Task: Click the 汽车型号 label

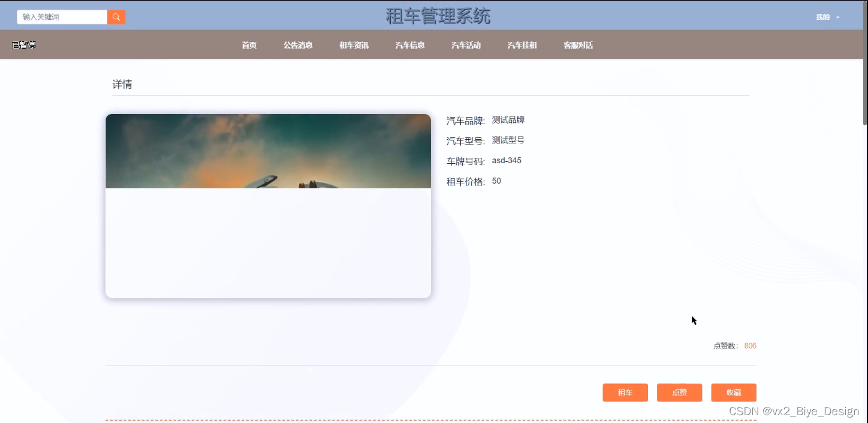Action: point(466,141)
